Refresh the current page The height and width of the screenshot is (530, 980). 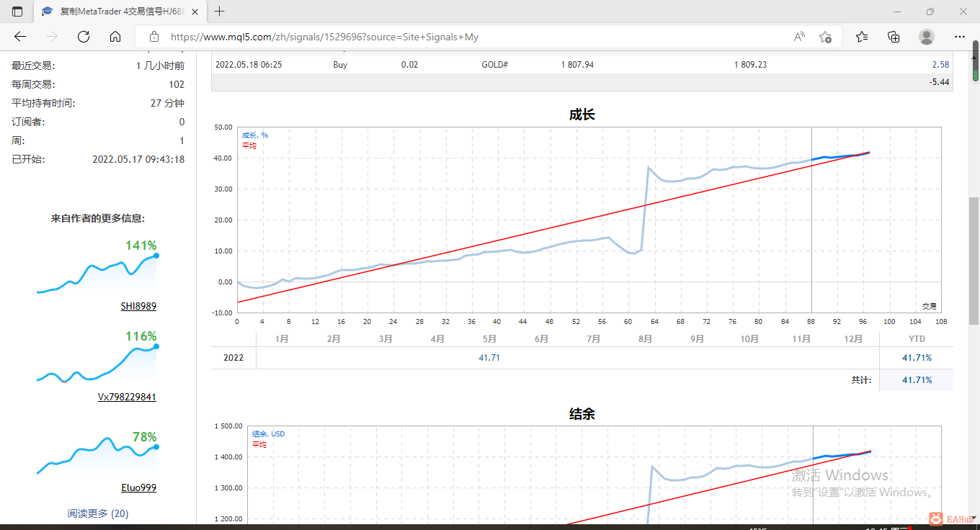click(x=83, y=37)
